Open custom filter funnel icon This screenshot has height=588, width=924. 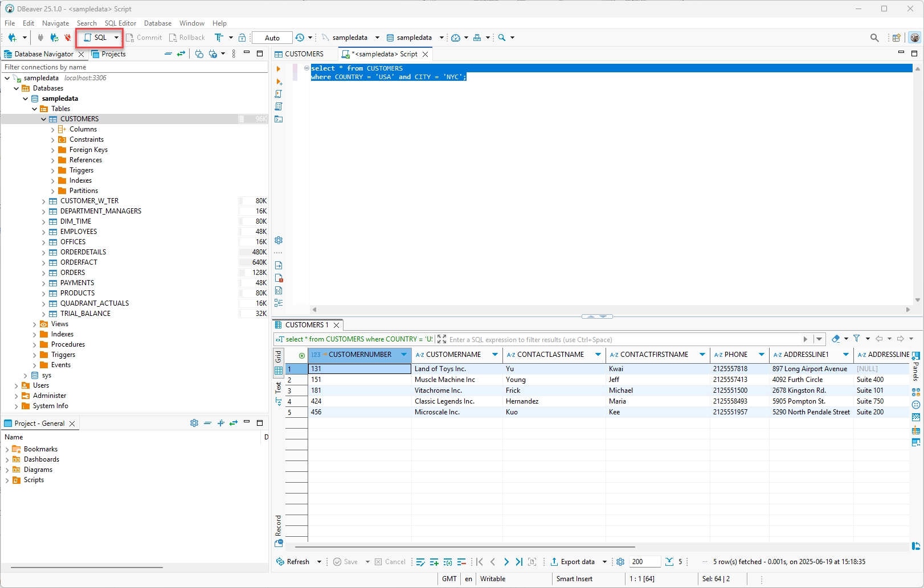click(x=856, y=339)
